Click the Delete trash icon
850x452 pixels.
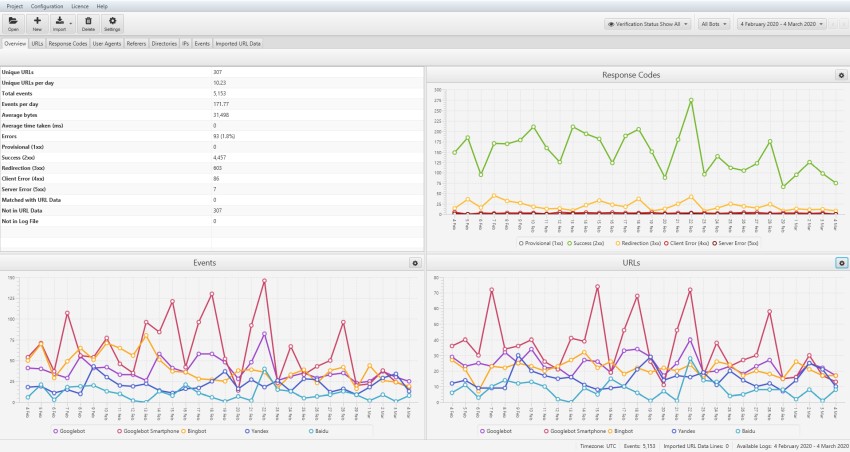point(88,22)
